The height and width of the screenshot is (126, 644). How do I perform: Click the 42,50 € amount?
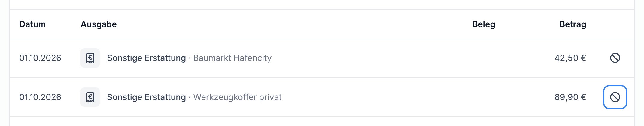[570, 58]
